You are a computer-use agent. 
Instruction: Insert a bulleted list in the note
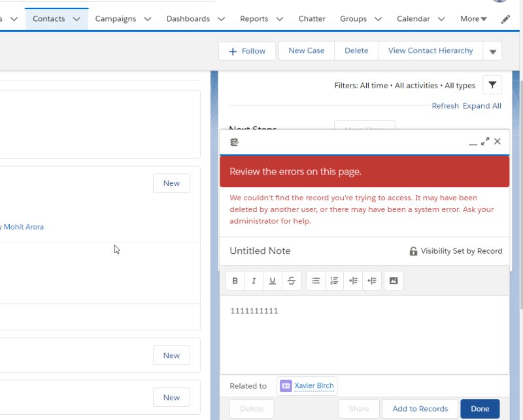point(315,281)
